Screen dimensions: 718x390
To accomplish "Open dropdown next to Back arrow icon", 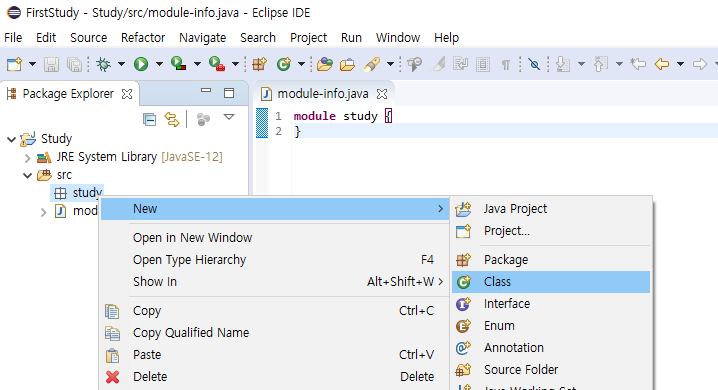I will 680,64.
